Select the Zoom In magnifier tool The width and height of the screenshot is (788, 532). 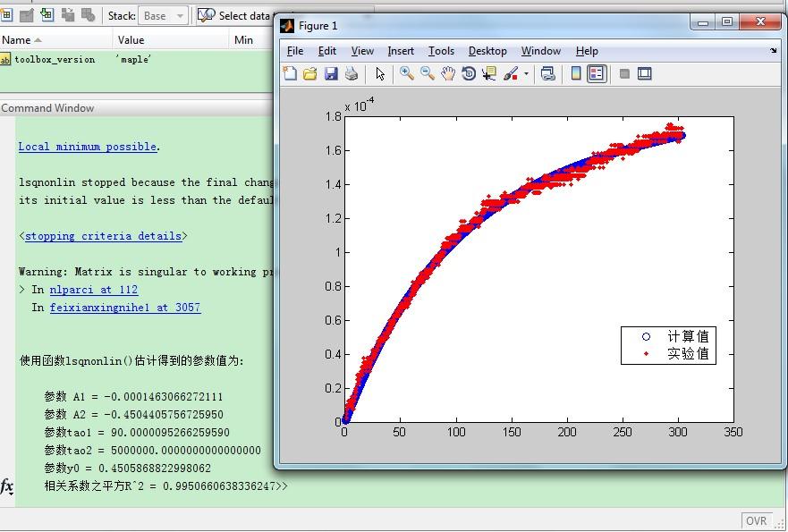tap(407, 74)
